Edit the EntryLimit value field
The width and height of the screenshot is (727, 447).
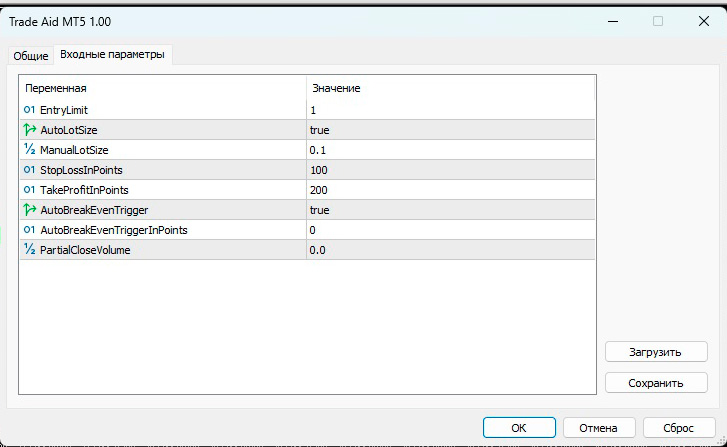[450, 110]
